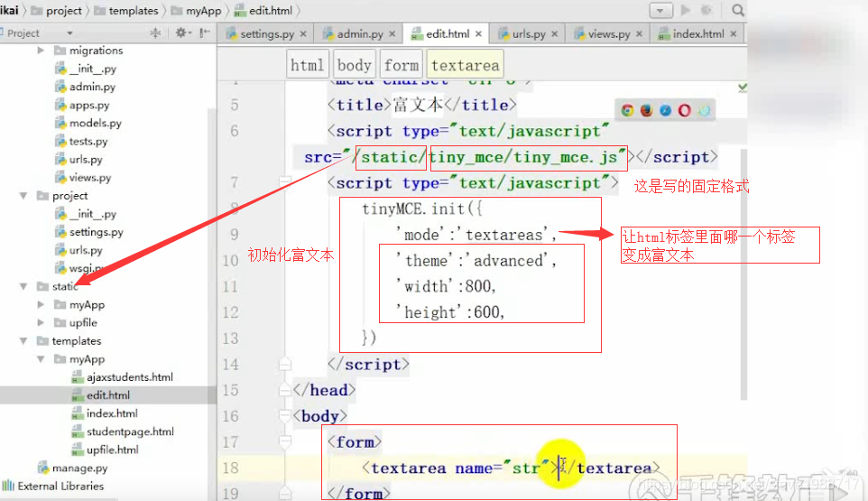Toggle fold marker at line 7
The height and width of the screenshot is (501, 868).
[285, 182]
